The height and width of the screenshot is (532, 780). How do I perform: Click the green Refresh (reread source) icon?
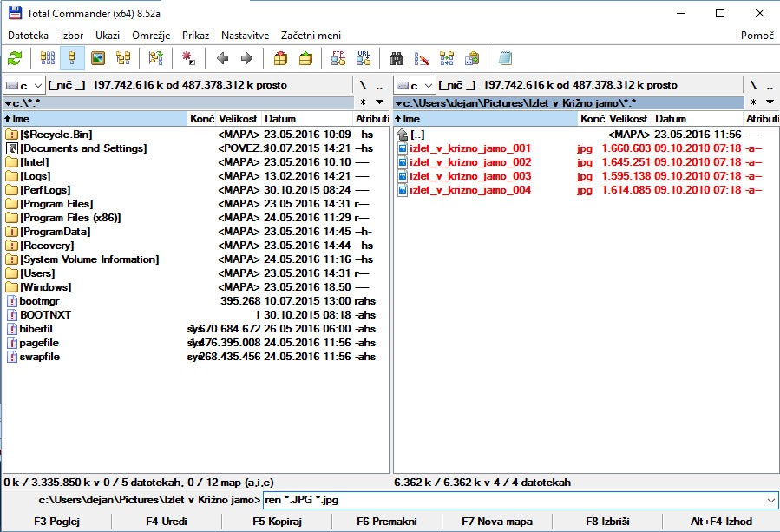(15, 58)
